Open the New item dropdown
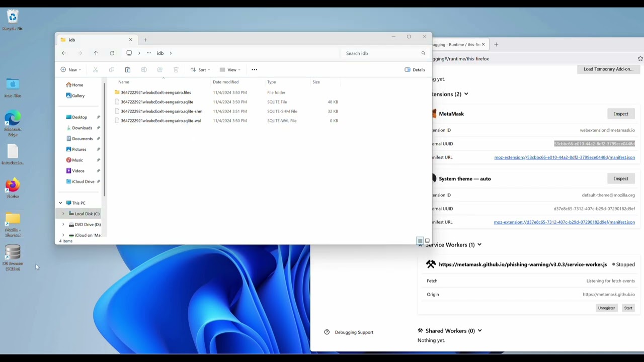 (71, 70)
